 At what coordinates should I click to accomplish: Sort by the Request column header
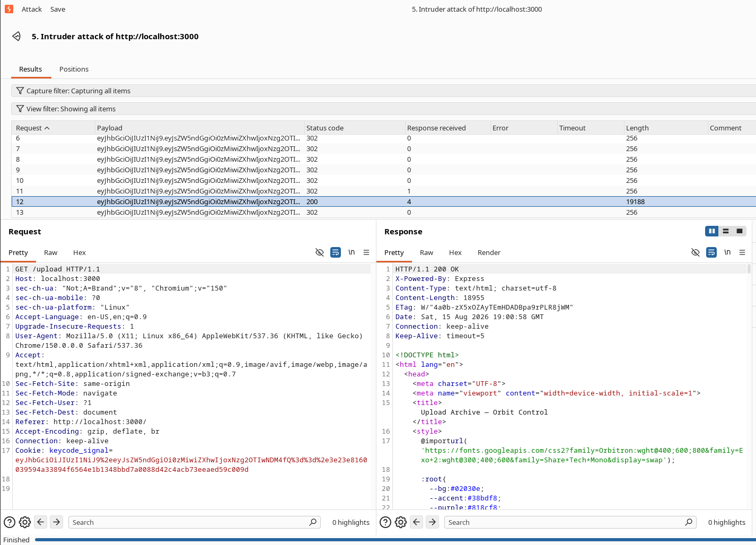(x=53, y=128)
